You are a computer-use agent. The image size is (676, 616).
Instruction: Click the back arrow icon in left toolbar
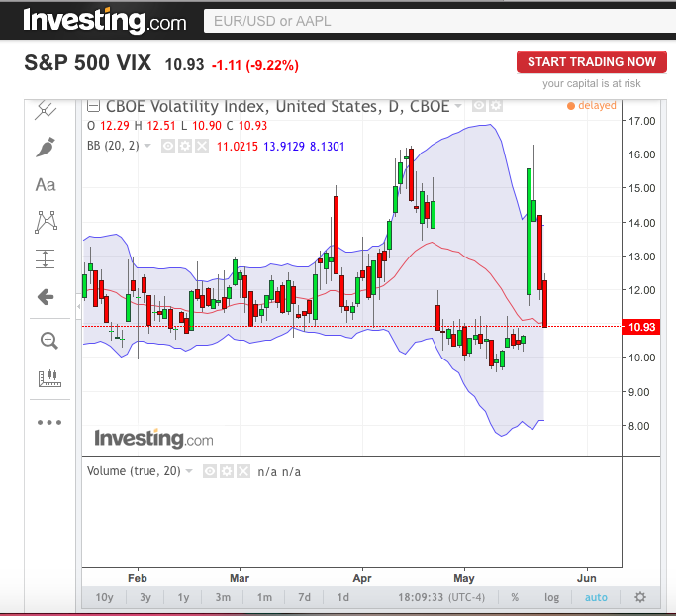46,297
